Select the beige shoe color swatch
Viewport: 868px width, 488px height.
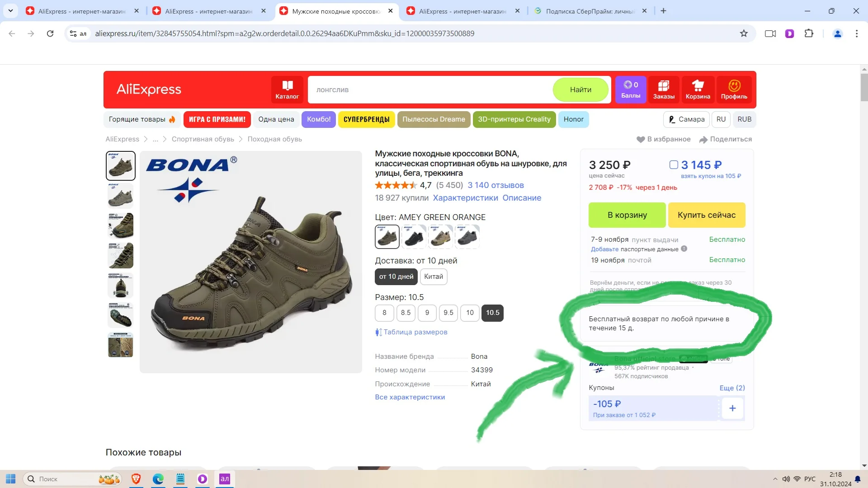(x=440, y=237)
